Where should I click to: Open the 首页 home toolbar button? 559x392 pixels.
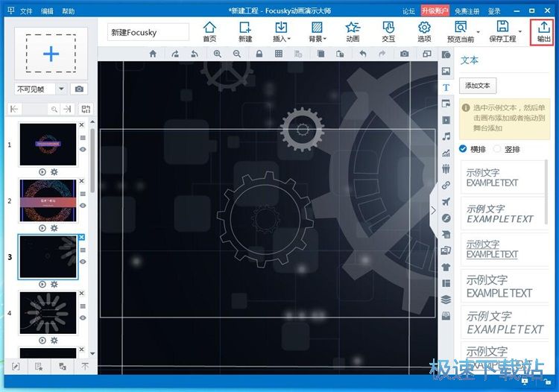tap(209, 32)
